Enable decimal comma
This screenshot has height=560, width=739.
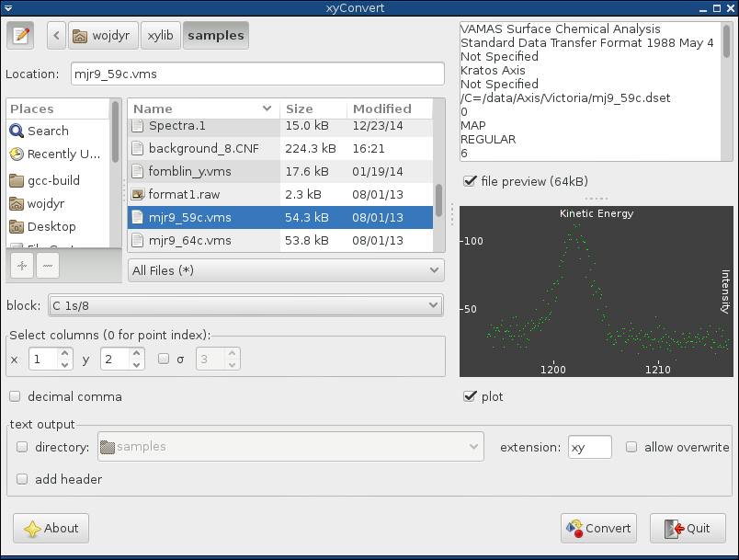[x=15, y=395]
